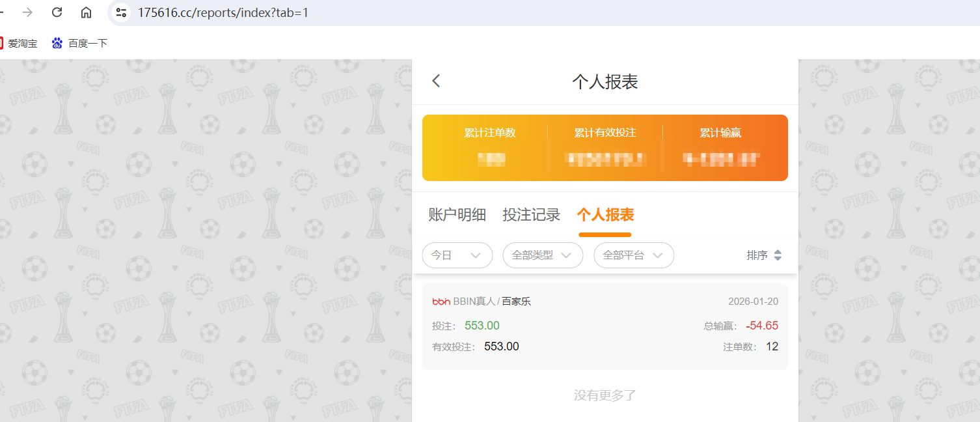
Task: Click the browser forward arrow
Action: point(26,12)
